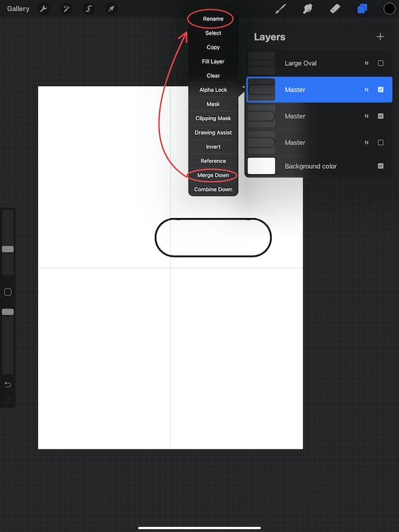Show the bottom unchecked Master layer

pyautogui.click(x=380, y=142)
